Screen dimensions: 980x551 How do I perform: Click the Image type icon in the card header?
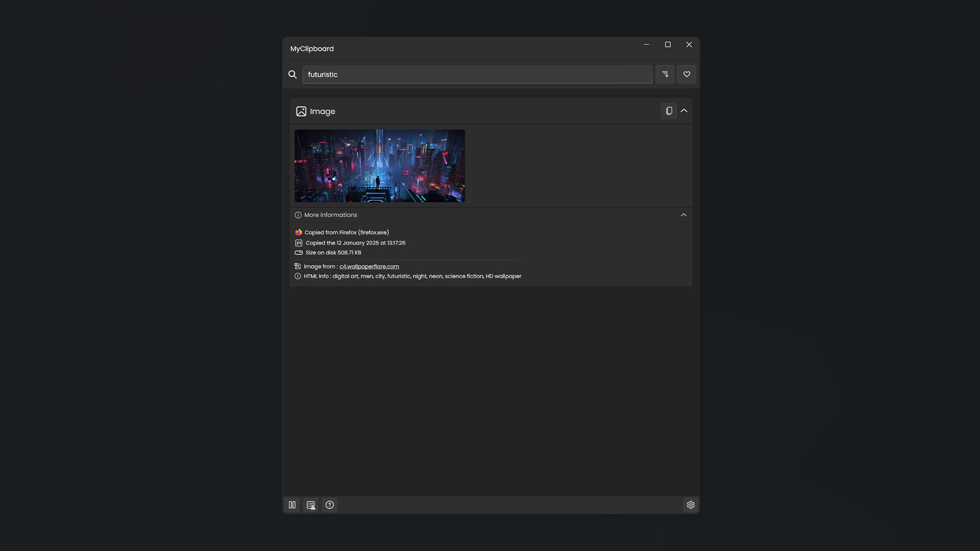[301, 111]
